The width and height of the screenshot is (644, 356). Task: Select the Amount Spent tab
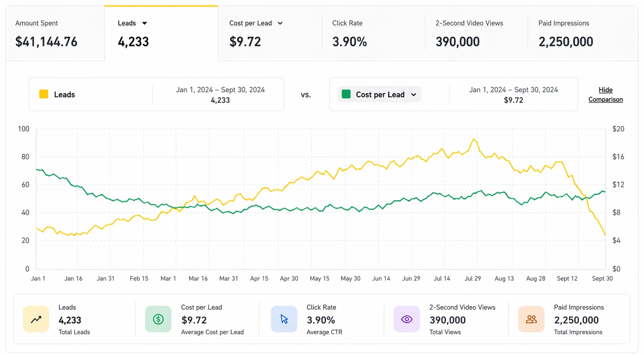click(x=55, y=34)
